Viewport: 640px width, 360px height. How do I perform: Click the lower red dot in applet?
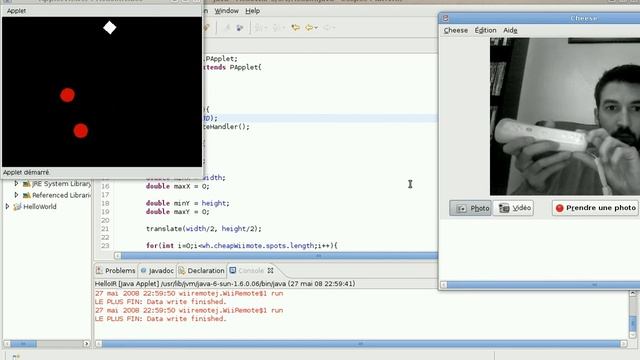pyautogui.click(x=81, y=131)
